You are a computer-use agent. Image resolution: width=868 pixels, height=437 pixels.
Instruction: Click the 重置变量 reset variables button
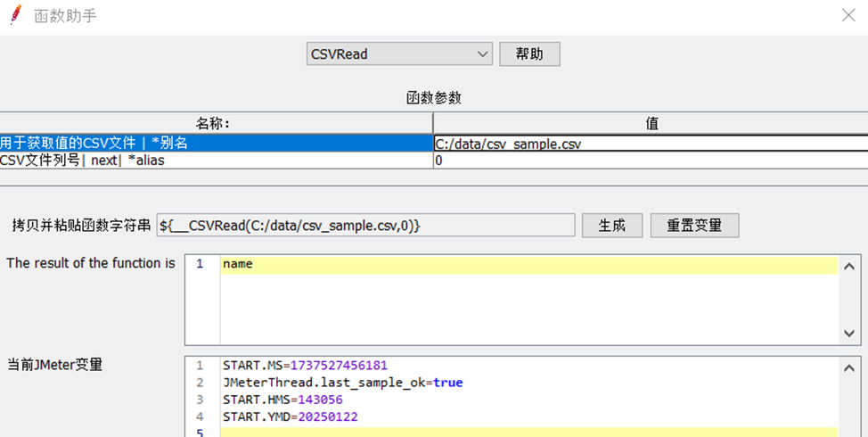tap(694, 226)
